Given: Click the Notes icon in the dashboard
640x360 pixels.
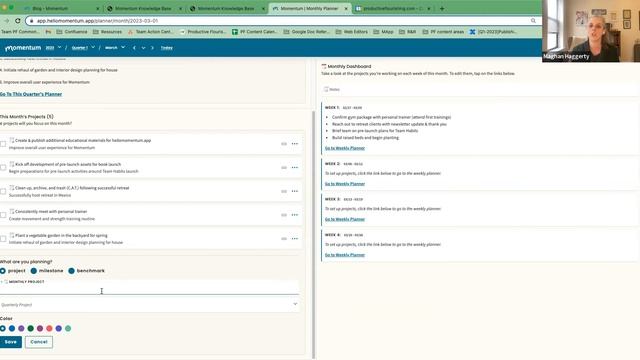Looking at the screenshot, I should point(326,89).
